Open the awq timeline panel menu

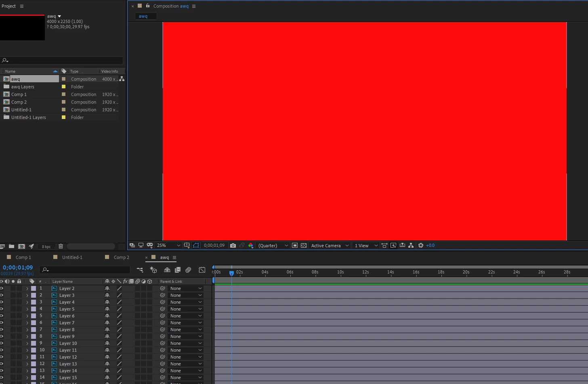click(174, 257)
